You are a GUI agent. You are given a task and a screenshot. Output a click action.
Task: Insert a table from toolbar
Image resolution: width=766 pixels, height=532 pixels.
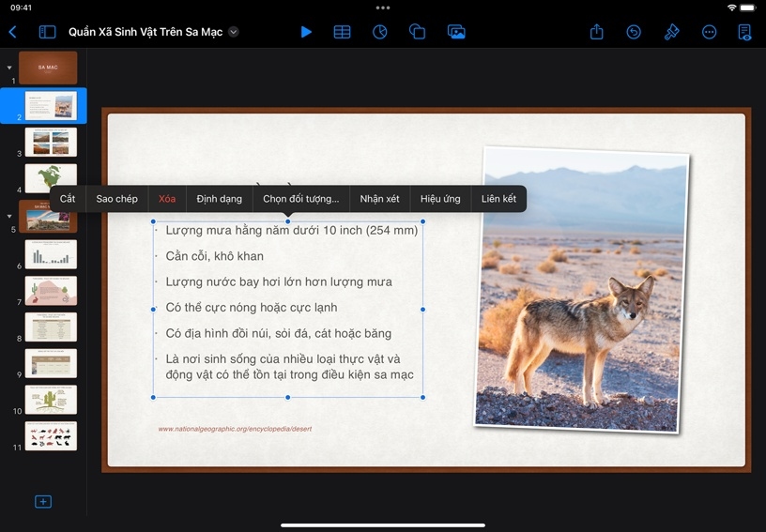coord(343,32)
